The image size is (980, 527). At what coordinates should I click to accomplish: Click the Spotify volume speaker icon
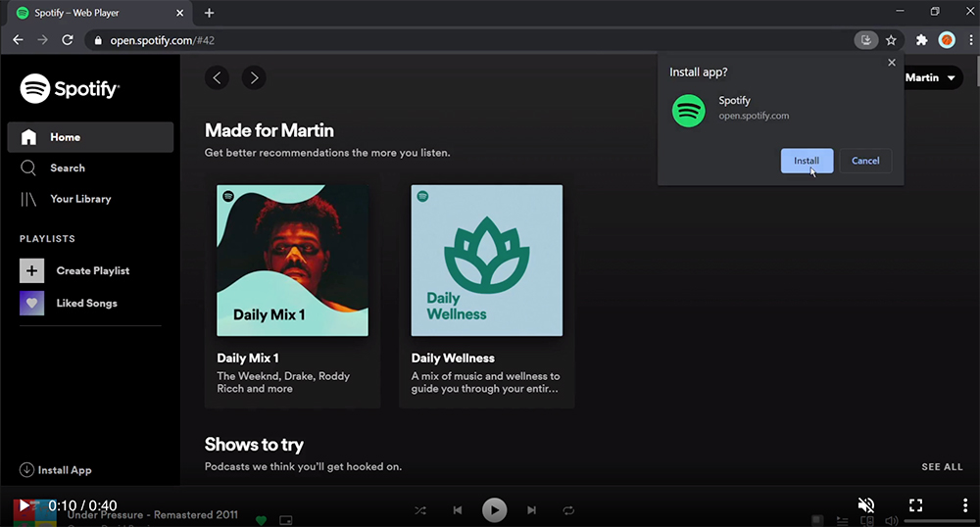tap(891, 521)
